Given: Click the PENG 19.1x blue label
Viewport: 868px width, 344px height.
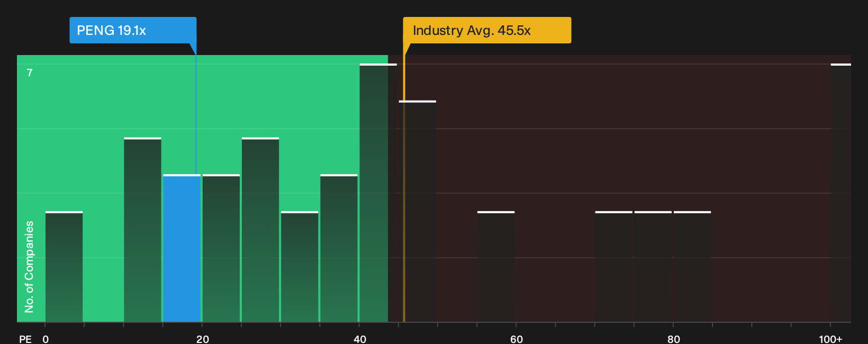Looking at the screenshot, I should (133, 30).
